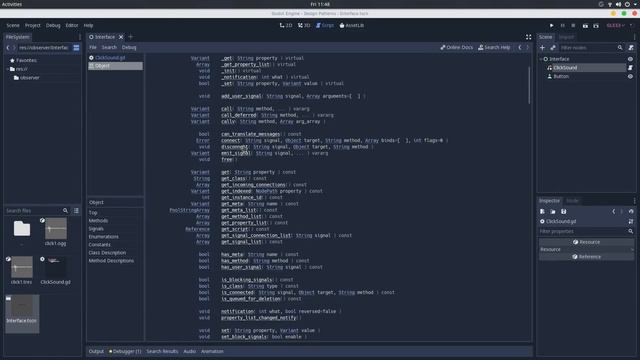Toggle distraction-free fullscreen mode

tap(529, 37)
